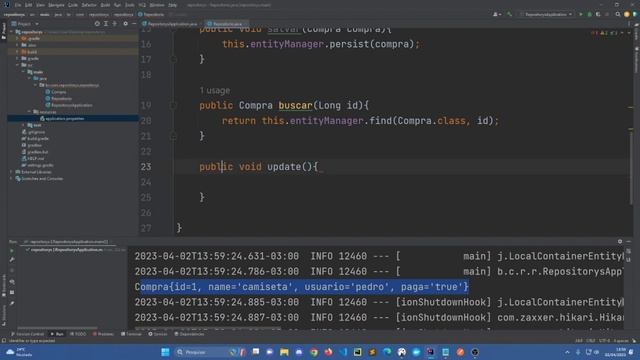
Task: Open the Dependencies tool tab
Action: pyautogui.click(x=189, y=334)
